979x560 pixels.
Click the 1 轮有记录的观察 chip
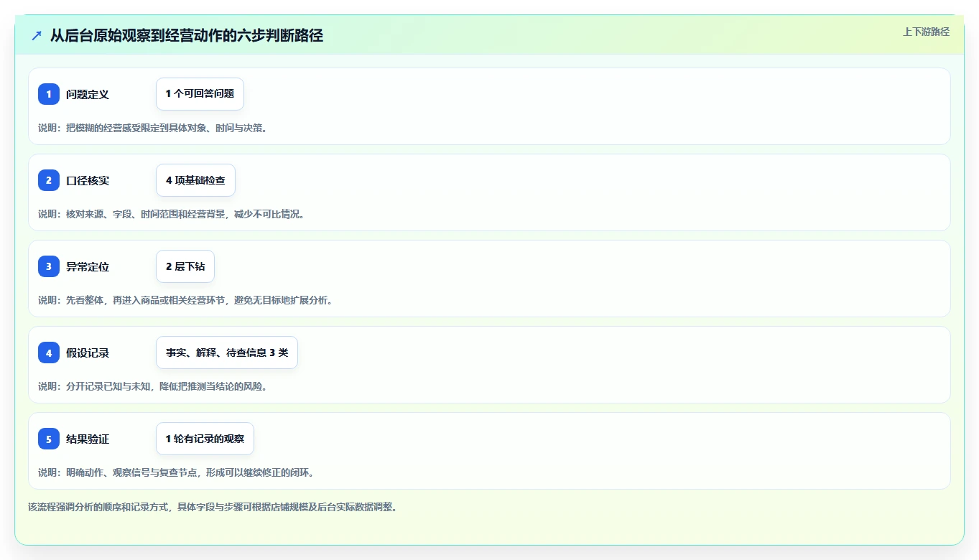(x=205, y=439)
